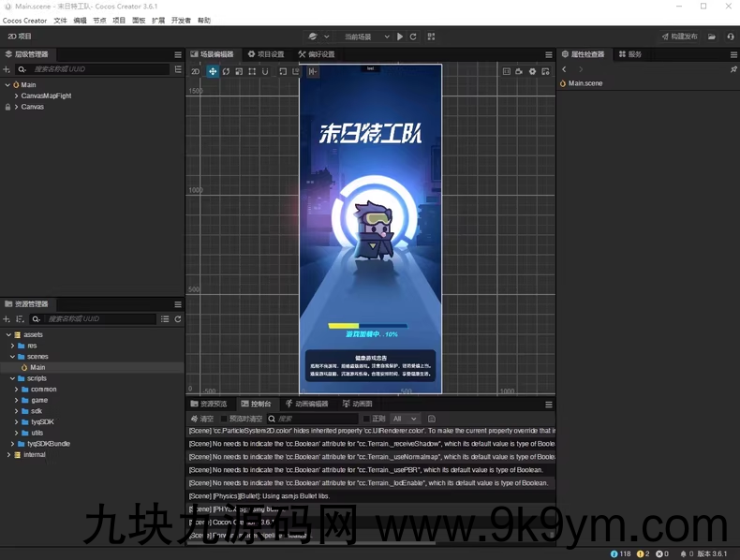
Task: Click the align/distribute icon in scene toolbar
Action: [x=313, y=71]
